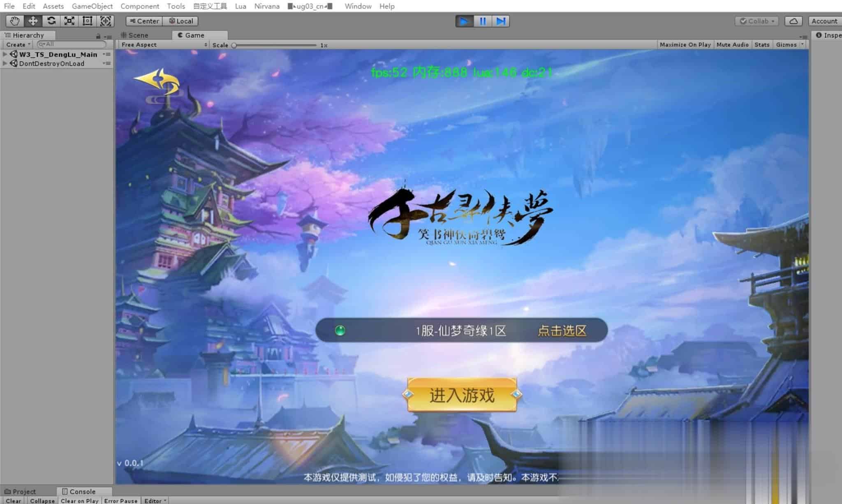
Task: Click the Hierarchy search field
Action: [x=72, y=44]
